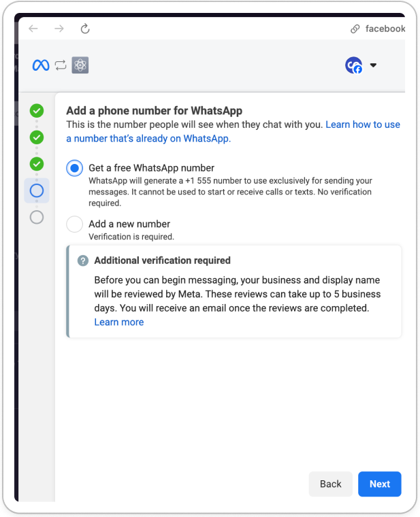
Task: Open the profile avatar with Facebook badge
Action: [354, 65]
